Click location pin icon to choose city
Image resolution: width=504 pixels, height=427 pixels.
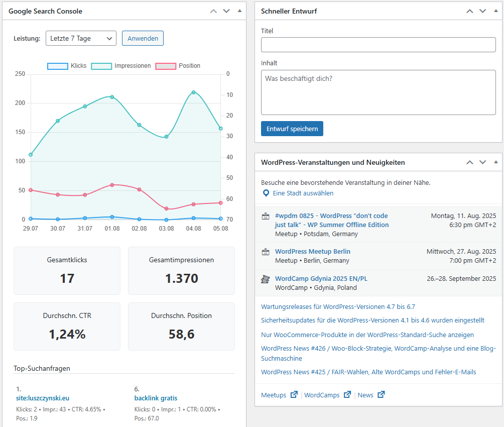point(266,193)
